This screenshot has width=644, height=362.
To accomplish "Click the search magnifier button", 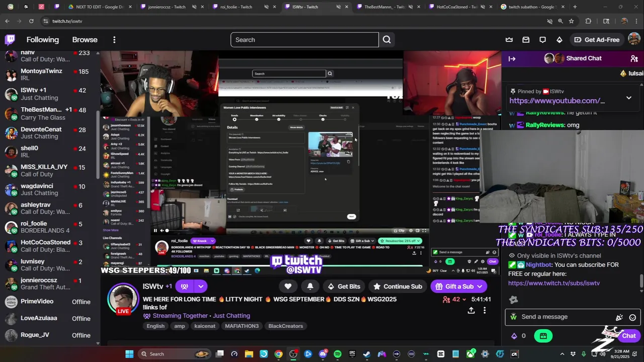I will pyautogui.click(x=386, y=40).
